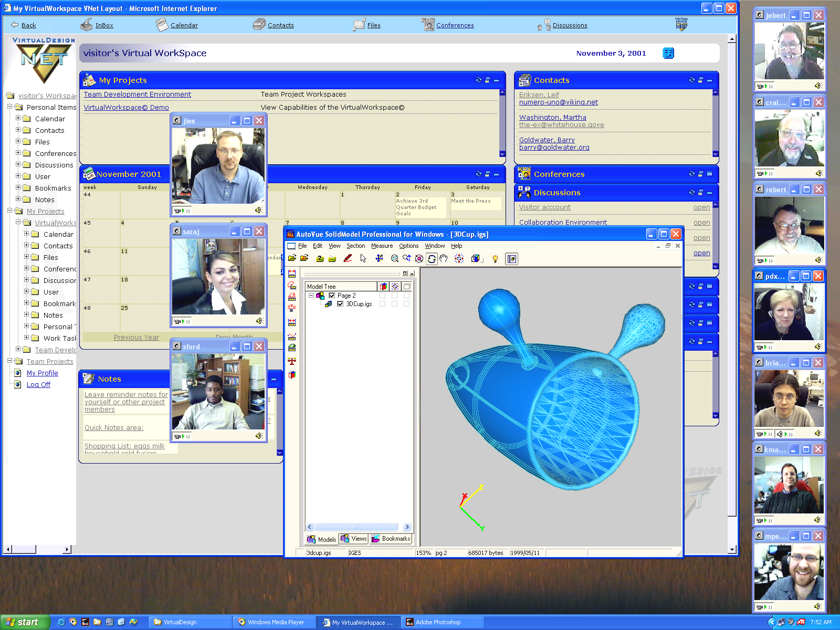Expand Files folder under Personal Items

click(x=18, y=141)
